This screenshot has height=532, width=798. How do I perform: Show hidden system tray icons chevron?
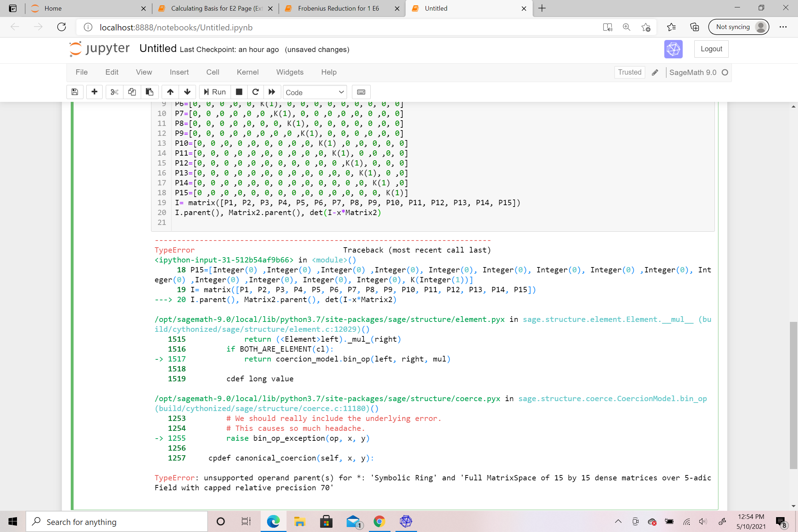coord(618,521)
